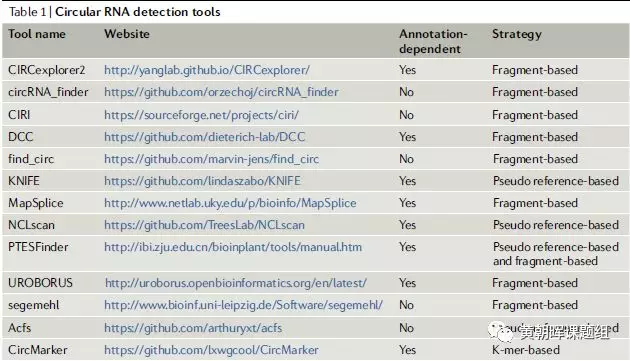This screenshot has width=630, height=361.
Task: Click the Strategy column header
Action: pyautogui.click(x=517, y=35)
